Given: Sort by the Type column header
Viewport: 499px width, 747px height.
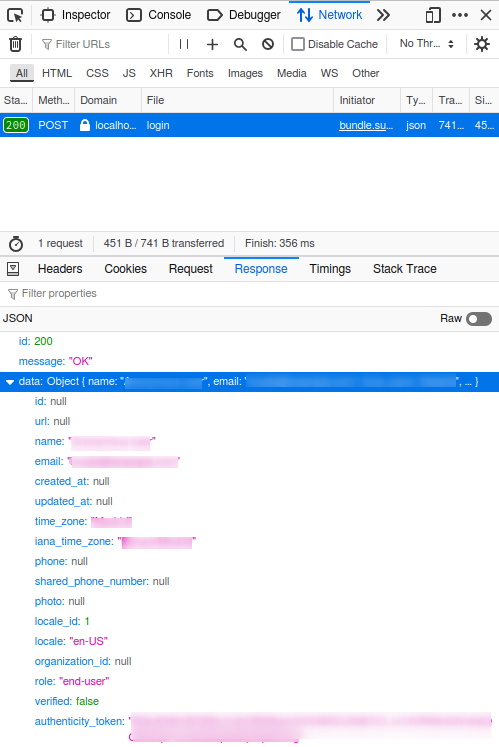Looking at the screenshot, I should (417, 101).
